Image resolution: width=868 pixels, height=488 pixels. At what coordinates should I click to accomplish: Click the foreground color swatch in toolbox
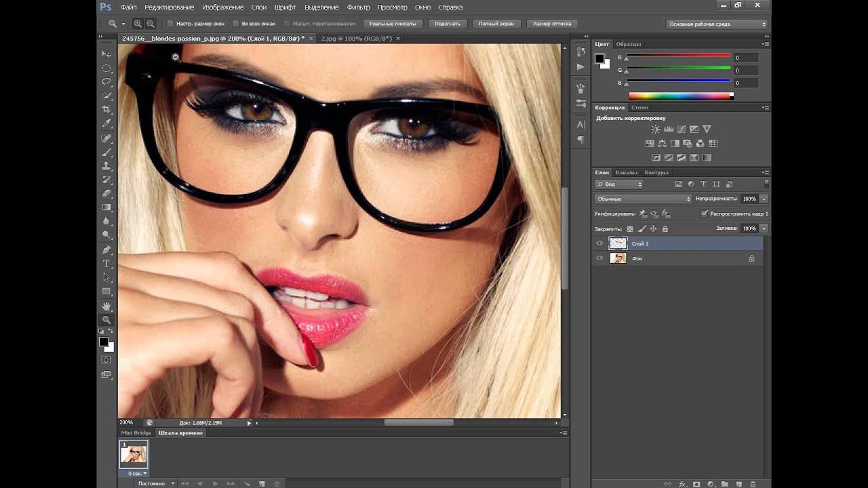104,342
